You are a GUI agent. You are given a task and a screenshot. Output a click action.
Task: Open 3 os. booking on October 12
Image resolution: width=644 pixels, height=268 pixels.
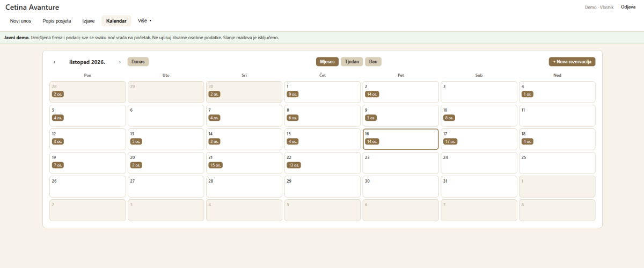click(x=58, y=141)
